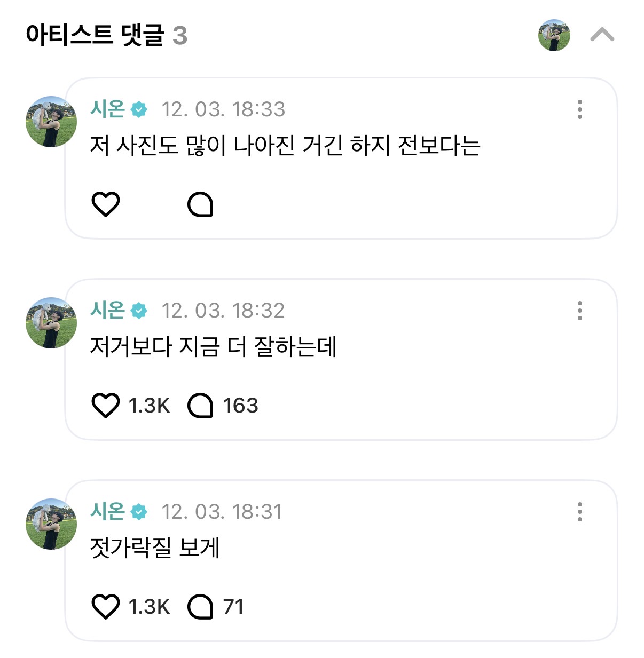Tap the 아티스트 댓글 3 header
The width and height of the screenshot is (644, 658).
[x=106, y=36]
